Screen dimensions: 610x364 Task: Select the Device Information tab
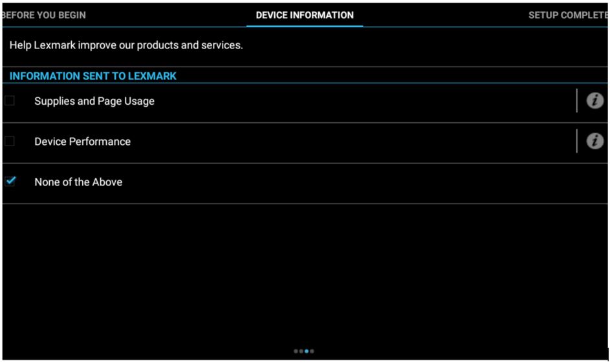[x=305, y=15]
